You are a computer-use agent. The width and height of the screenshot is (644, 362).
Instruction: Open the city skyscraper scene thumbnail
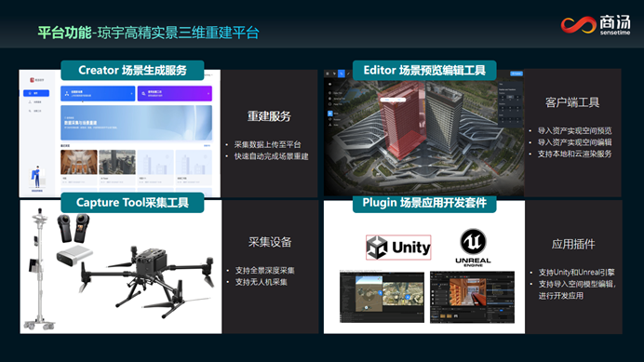[117, 162]
